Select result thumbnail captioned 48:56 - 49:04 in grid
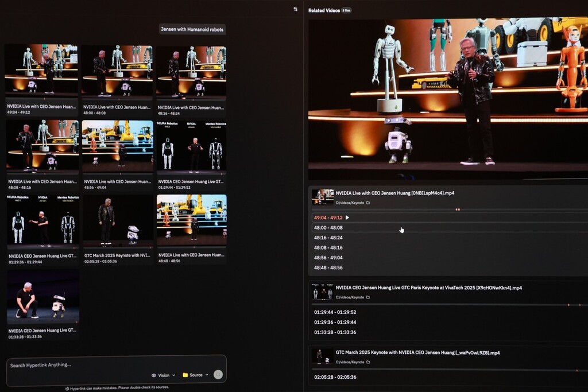 [x=117, y=146]
